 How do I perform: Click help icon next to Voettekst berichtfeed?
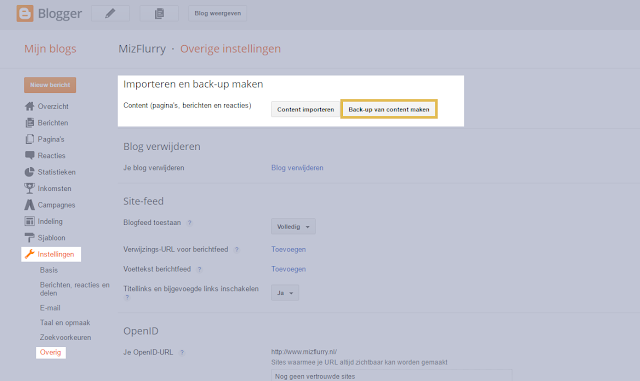click(199, 270)
